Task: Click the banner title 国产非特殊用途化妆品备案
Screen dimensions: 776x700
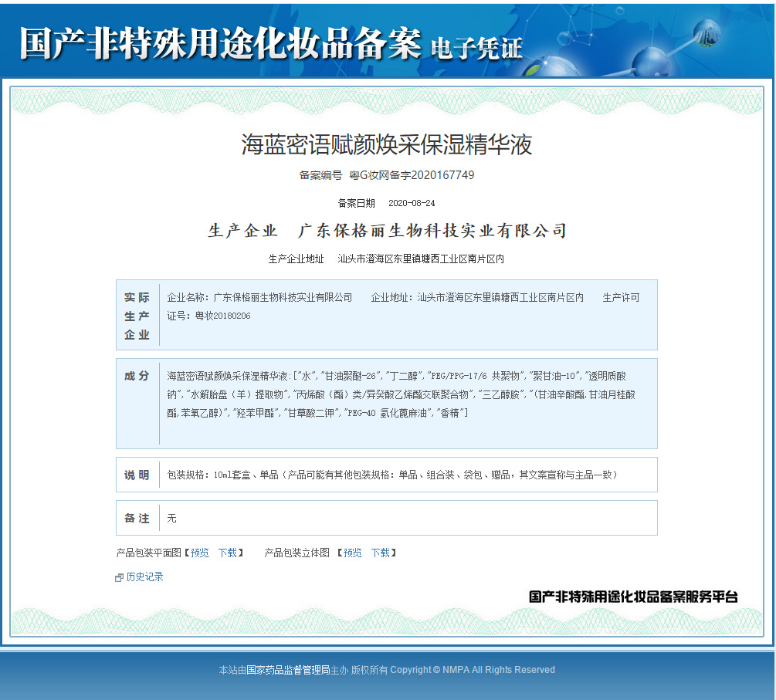Action: pos(220,43)
